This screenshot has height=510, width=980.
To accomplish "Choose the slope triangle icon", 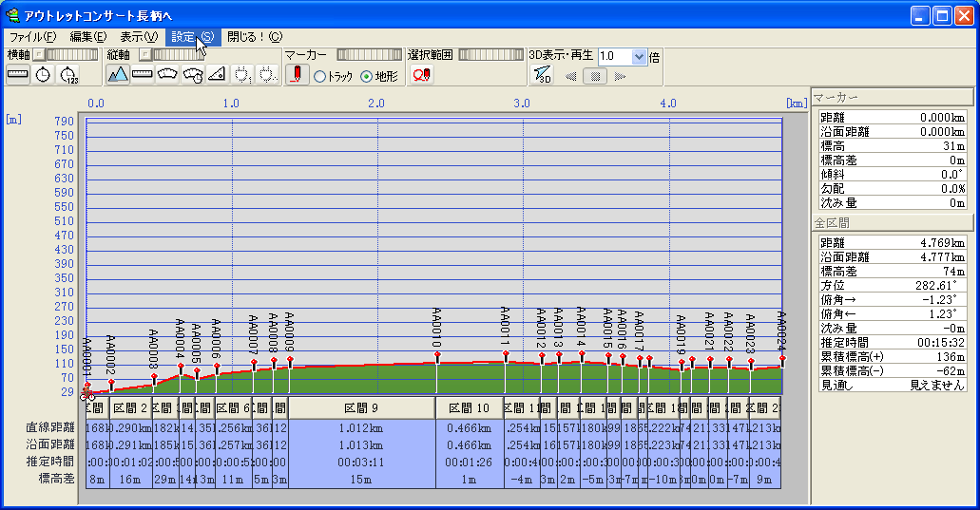I will 217,75.
